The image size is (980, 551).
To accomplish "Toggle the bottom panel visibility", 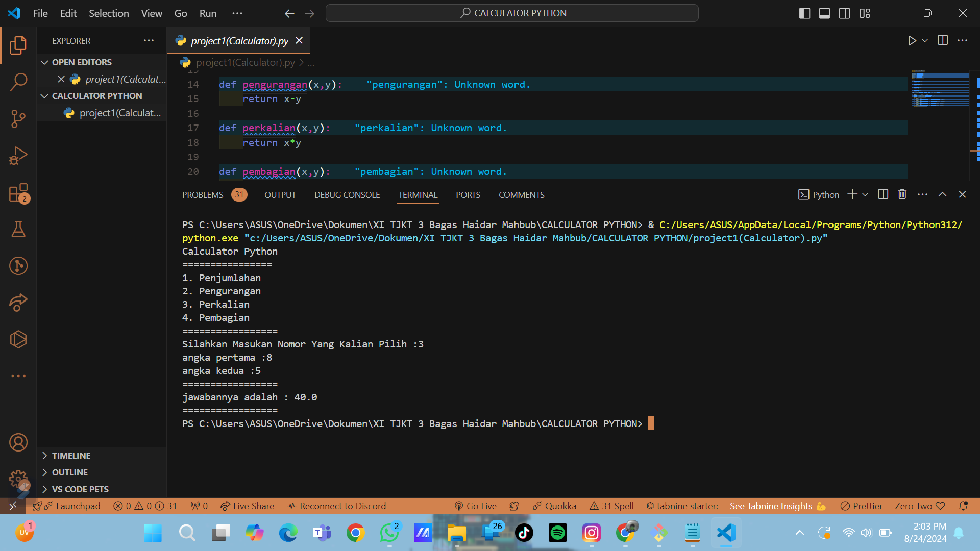I will click(x=824, y=13).
